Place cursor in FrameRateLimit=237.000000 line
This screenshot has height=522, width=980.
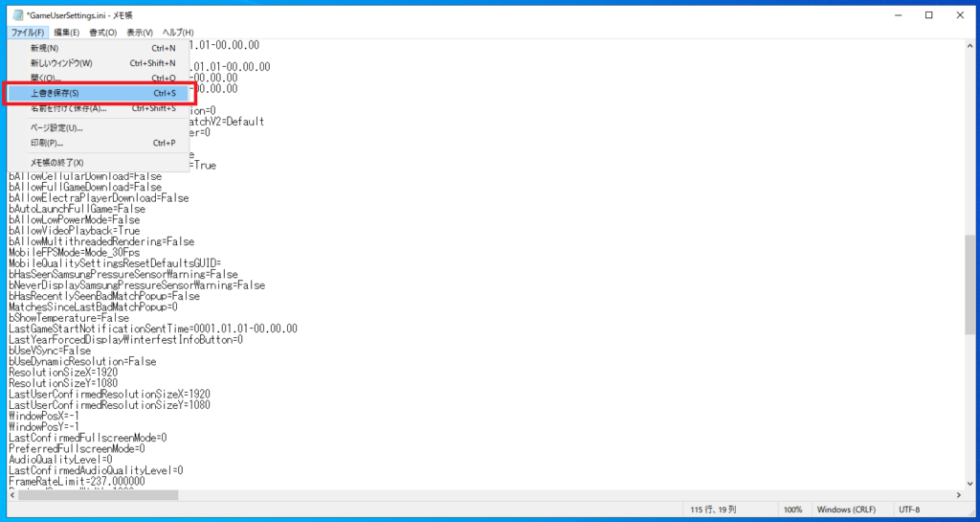coord(77,482)
